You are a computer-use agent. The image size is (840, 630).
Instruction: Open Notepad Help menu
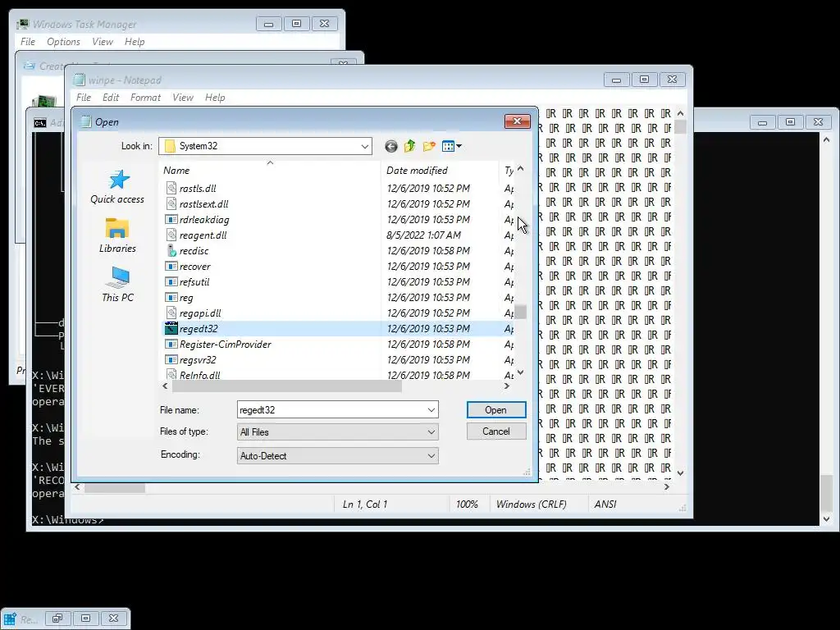pyautogui.click(x=215, y=98)
